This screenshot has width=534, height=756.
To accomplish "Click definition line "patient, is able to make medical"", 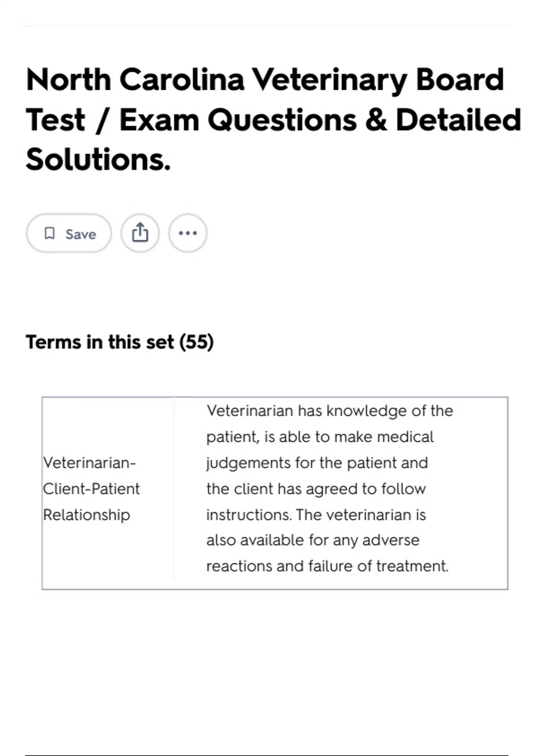I will [x=320, y=437].
